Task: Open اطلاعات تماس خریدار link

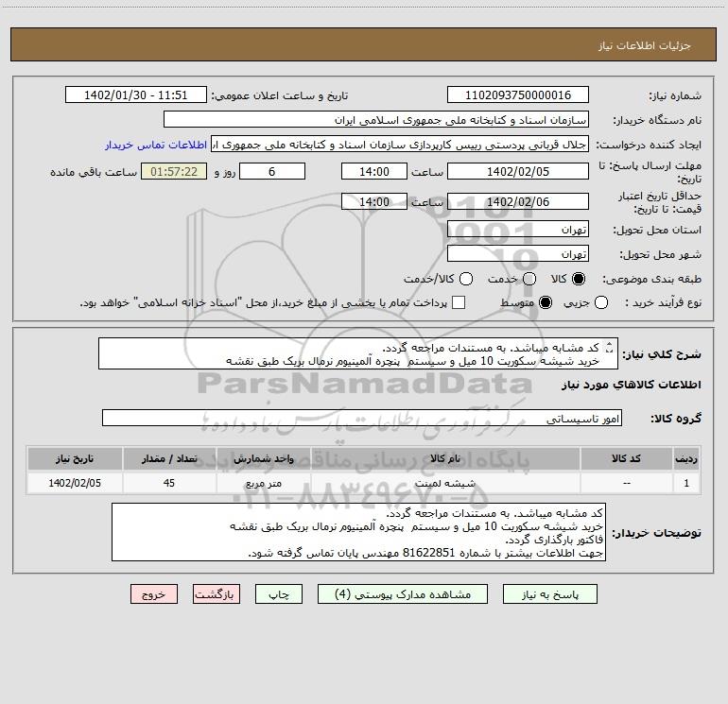Action: 156,145
